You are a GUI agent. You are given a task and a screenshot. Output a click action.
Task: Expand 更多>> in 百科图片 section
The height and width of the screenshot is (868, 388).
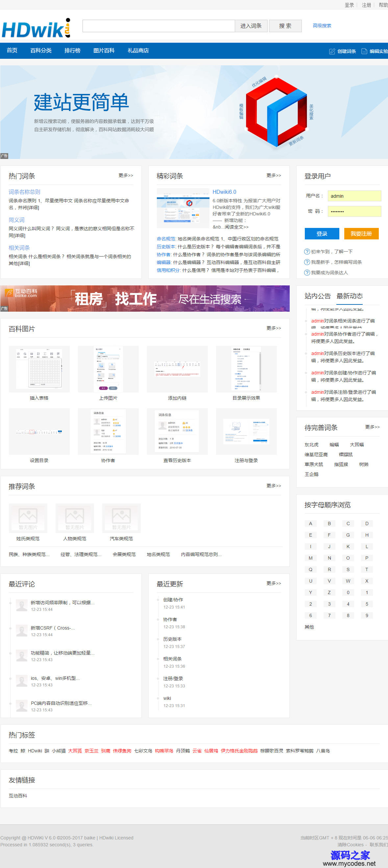274,328
